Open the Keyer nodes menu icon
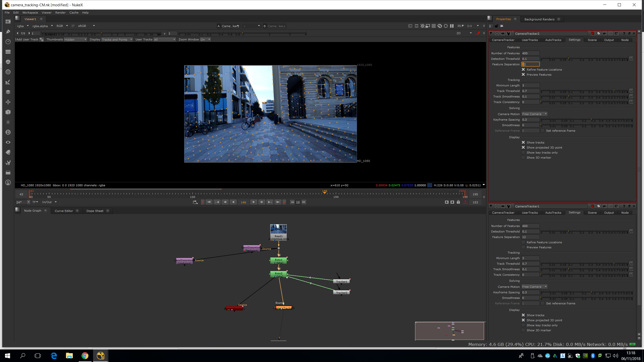The height and width of the screenshot is (362, 644). [8, 82]
